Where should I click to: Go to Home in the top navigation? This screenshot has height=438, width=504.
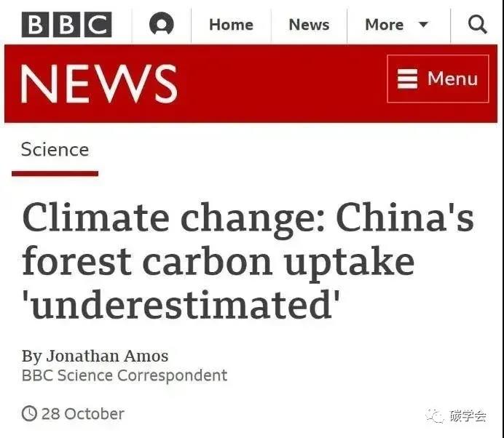coord(231,25)
